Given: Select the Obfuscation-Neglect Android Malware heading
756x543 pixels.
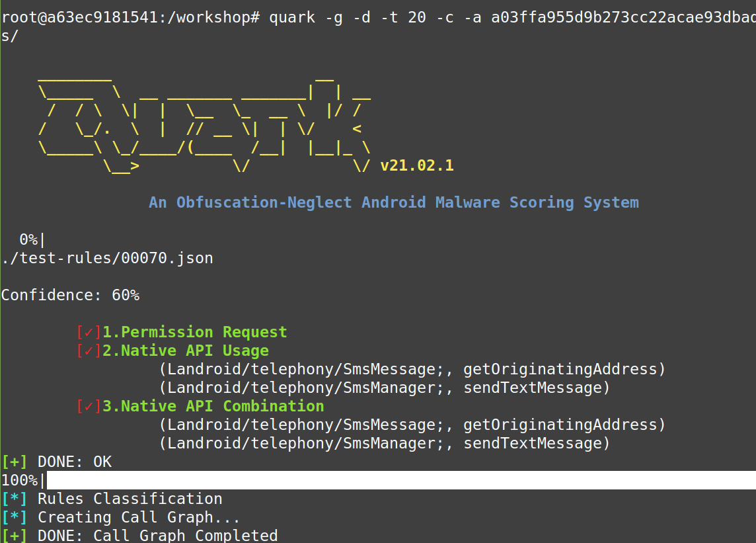Looking at the screenshot, I should [393, 202].
